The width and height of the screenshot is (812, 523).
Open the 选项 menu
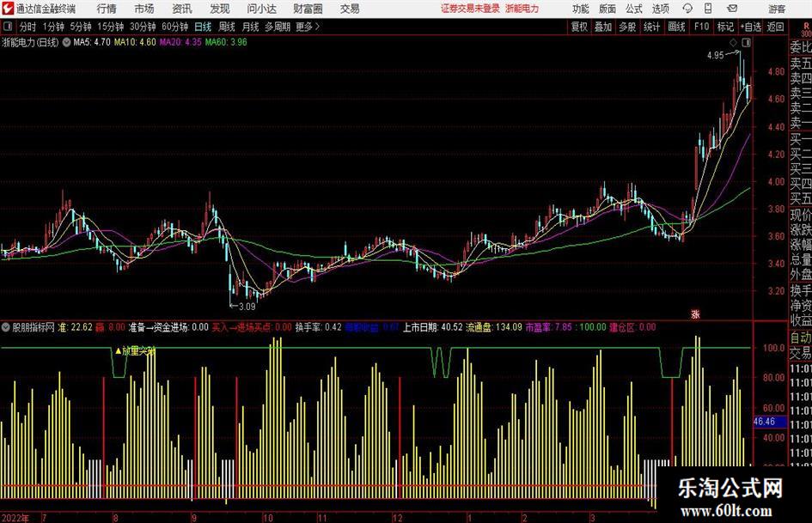[660, 9]
